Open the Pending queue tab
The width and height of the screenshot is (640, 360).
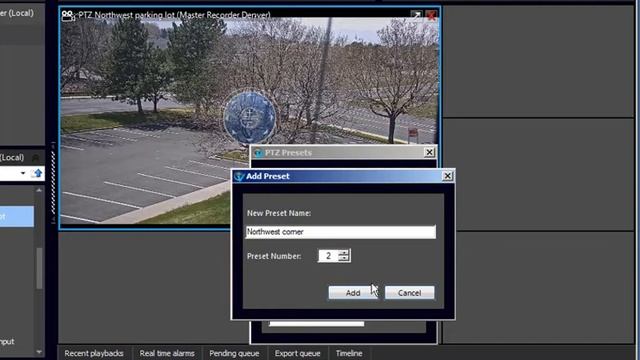click(x=234, y=353)
